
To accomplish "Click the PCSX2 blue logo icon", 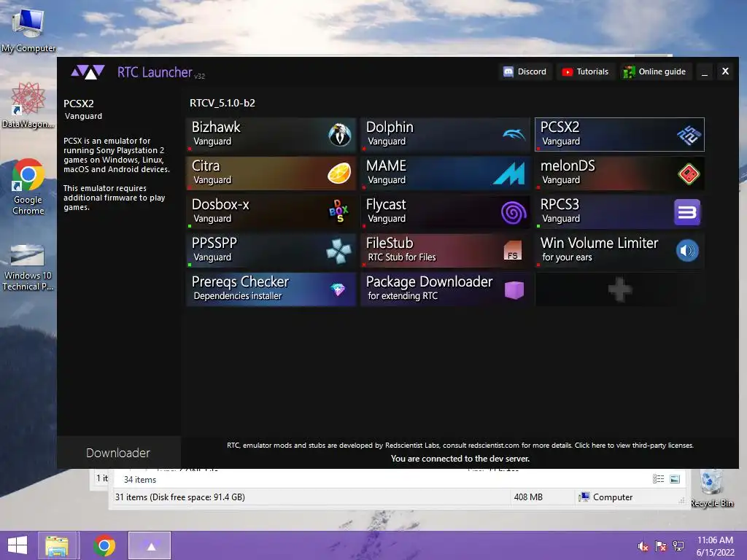I will point(689,135).
